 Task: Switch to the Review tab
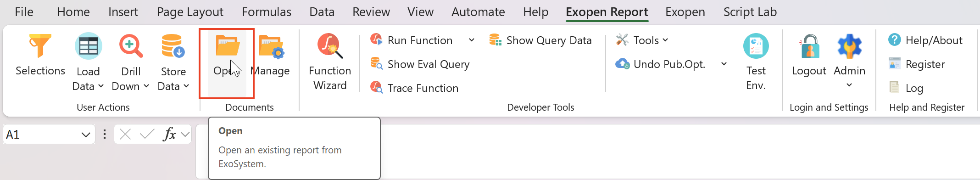pyautogui.click(x=371, y=12)
